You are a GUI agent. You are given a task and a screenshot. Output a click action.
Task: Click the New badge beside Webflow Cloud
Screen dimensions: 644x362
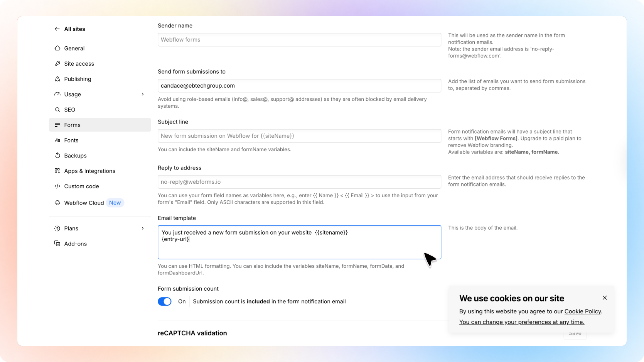tap(115, 203)
